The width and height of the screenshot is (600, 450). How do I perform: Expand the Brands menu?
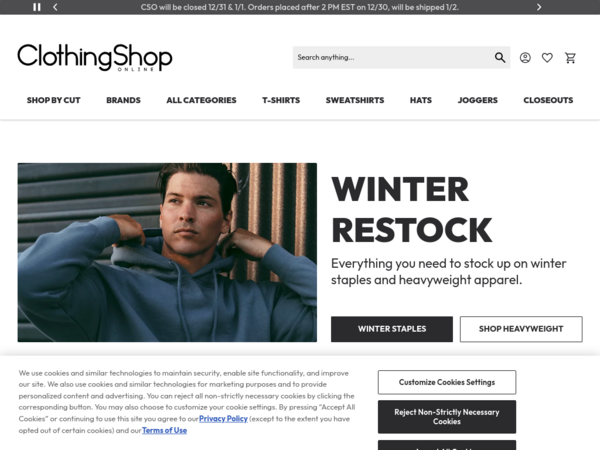coord(123,100)
